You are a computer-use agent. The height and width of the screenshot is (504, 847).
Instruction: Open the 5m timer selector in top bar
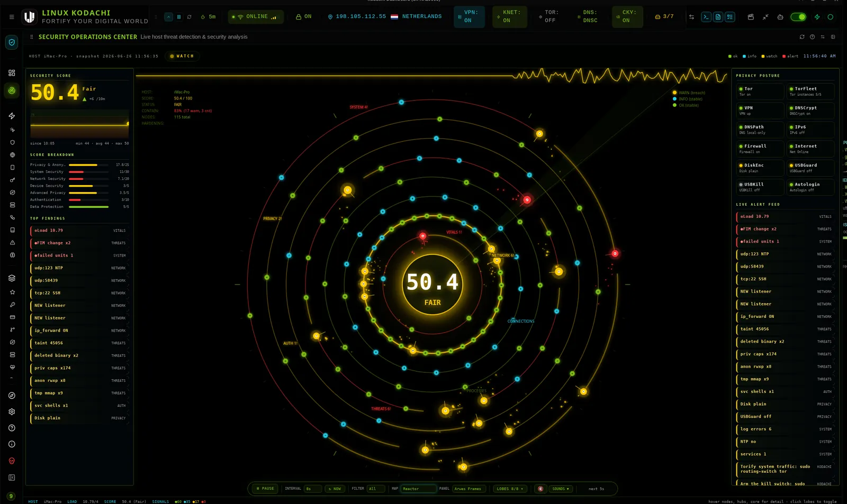click(x=209, y=17)
